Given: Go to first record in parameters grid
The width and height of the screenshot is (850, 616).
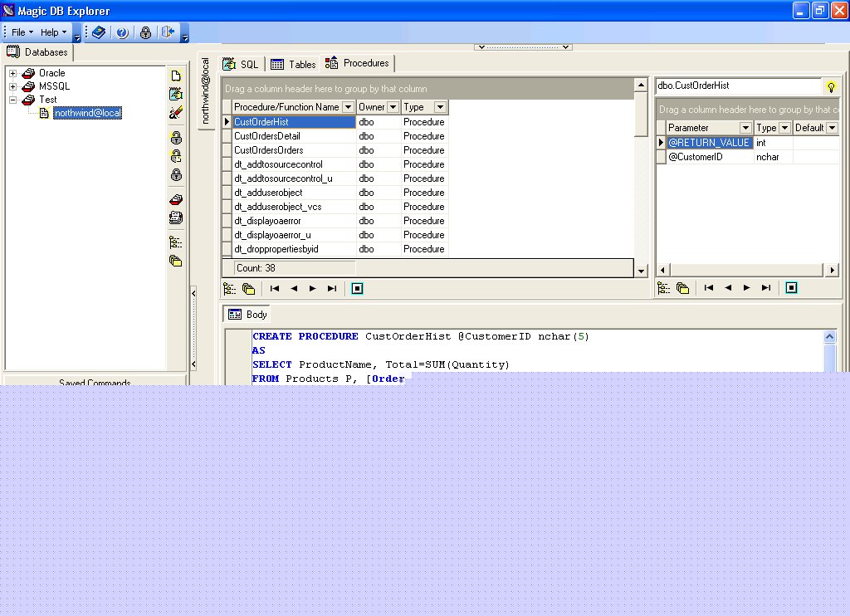Looking at the screenshot, I should [709, 288].
